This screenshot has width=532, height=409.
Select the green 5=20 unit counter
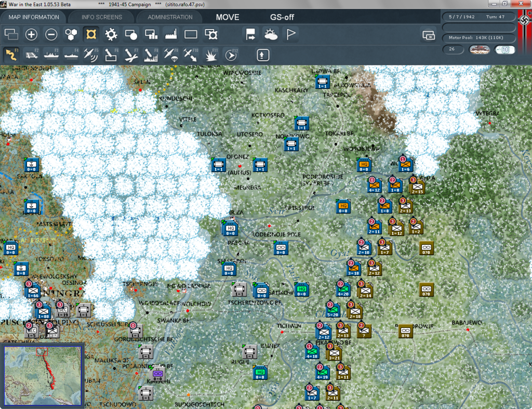click(x=333, y=310)
